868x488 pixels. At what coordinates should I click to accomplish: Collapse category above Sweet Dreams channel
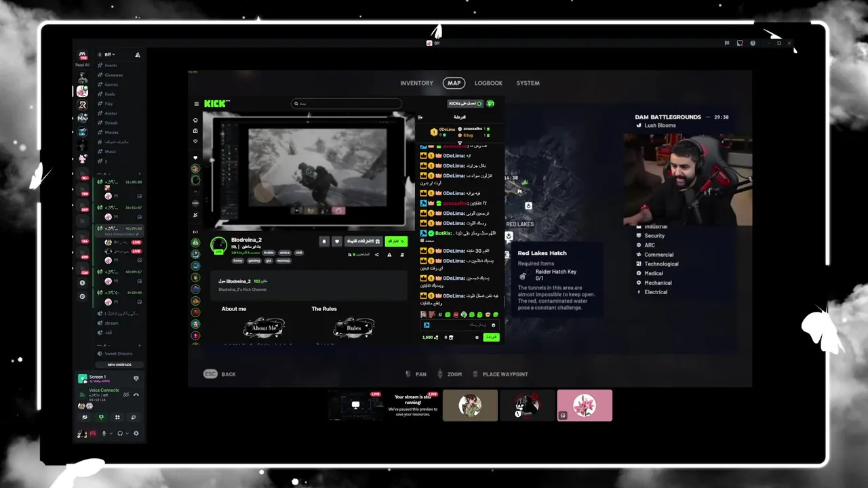[103, 345]
